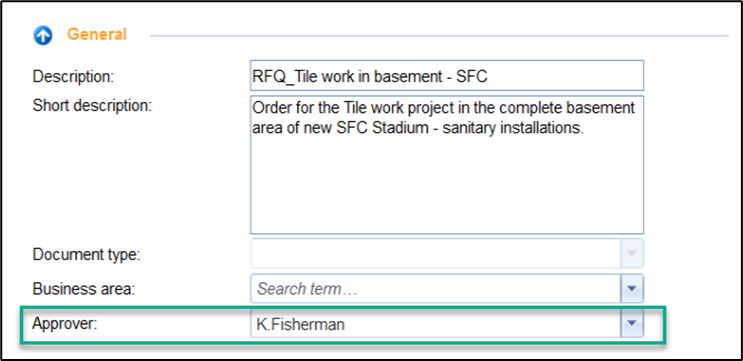The height and width of the screenshot is (361, 743).
Task: Click the 'Search term…' placeholder text
Action: 307,289
